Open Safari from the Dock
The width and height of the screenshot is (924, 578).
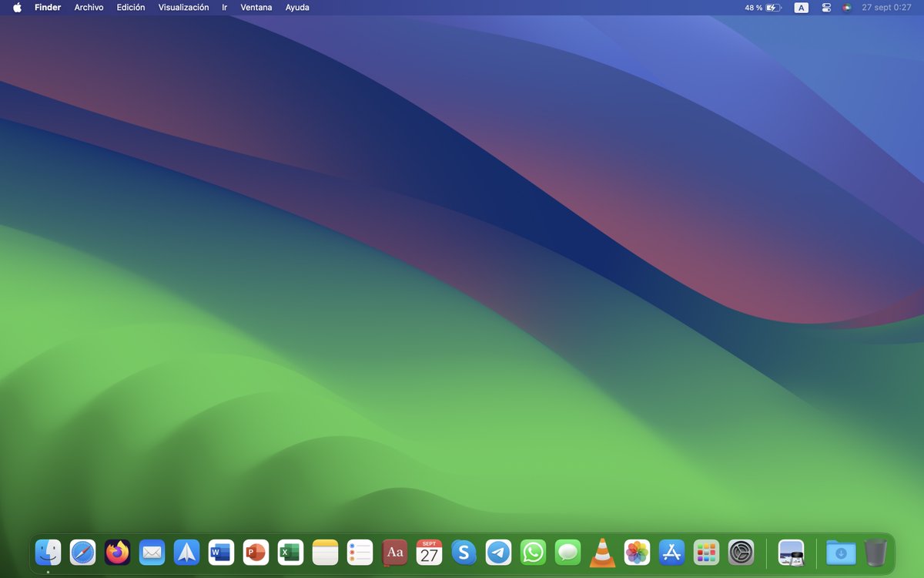tap(82, 552)
